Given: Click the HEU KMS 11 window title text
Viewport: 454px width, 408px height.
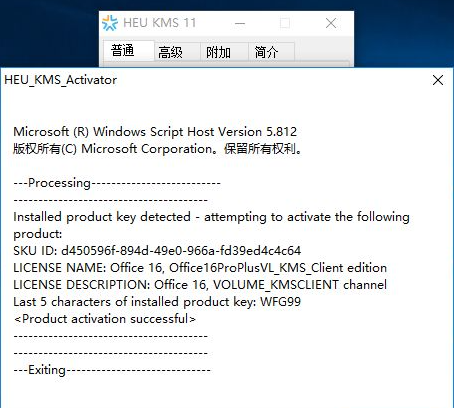Looking at the screenshot, I should pos(160,23).
